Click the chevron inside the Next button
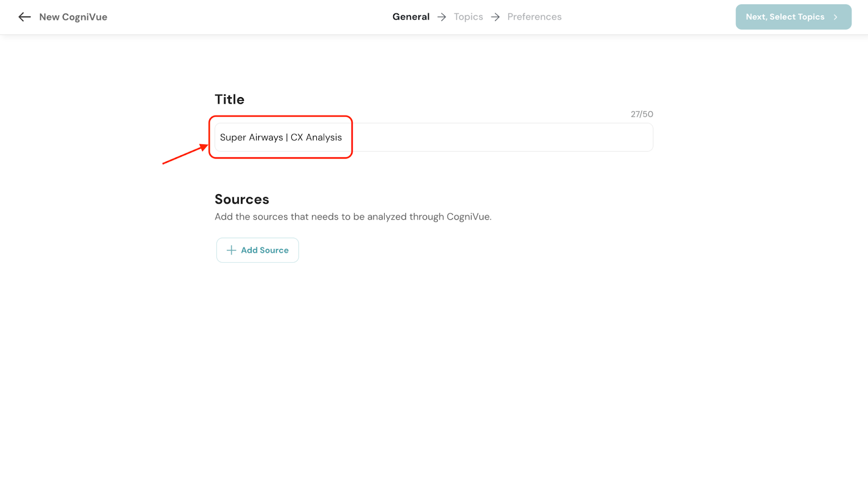The height and width of the screenshot is (489, 868). tap(835, 17)
